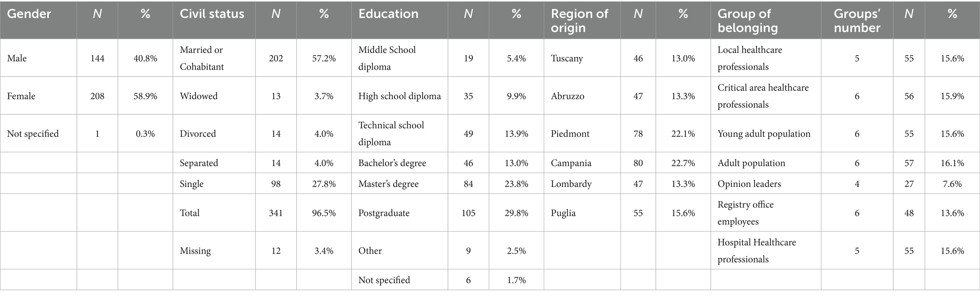The image size is (980, 296).
Task: Select the Civil status column header
Action: pyautogui.click(x=212, y=14)
